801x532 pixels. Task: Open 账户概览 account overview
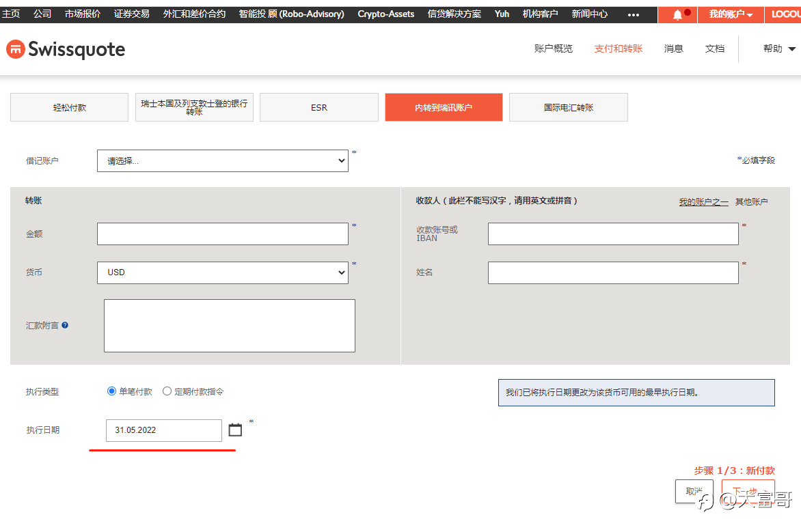[553, 48]
